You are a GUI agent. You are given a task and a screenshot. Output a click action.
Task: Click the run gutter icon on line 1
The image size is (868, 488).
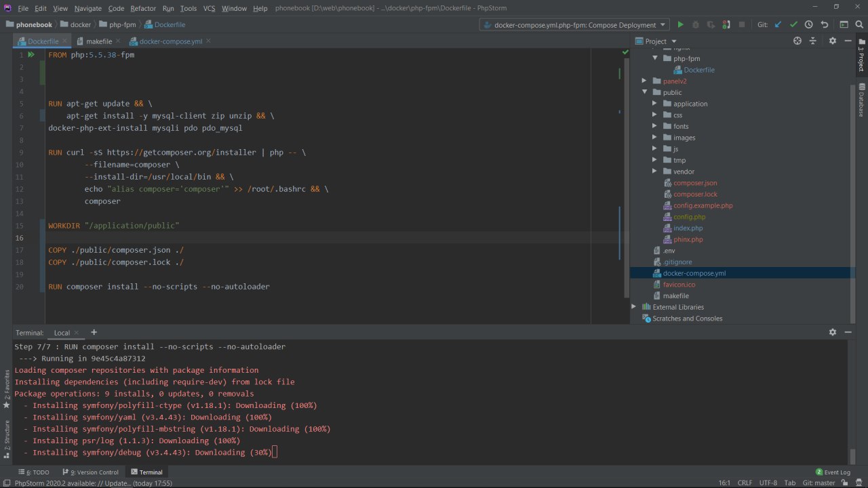coord(31,54)
